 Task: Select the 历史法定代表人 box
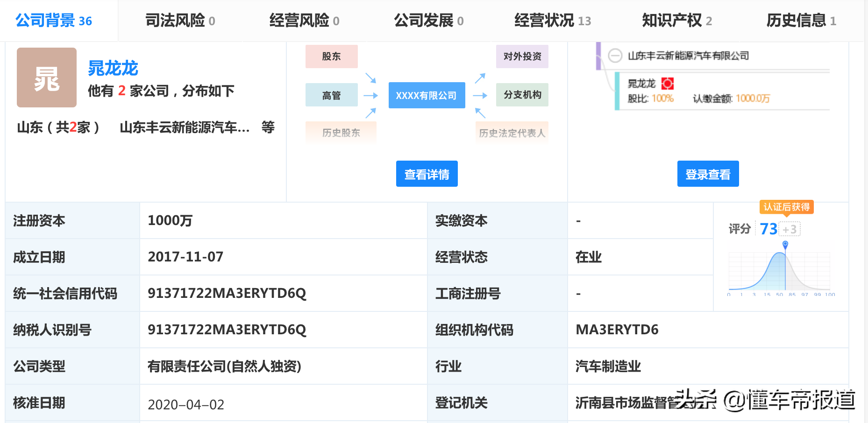coord(512,133)
